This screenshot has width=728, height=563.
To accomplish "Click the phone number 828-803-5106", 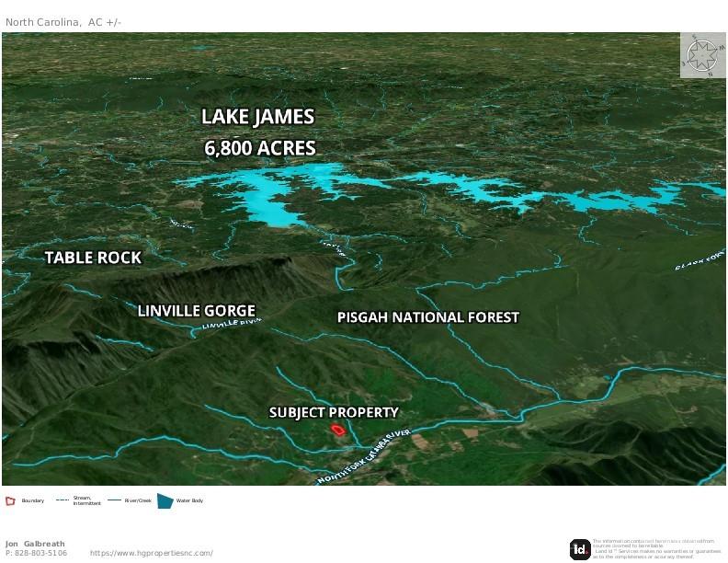I will (37, 553).
